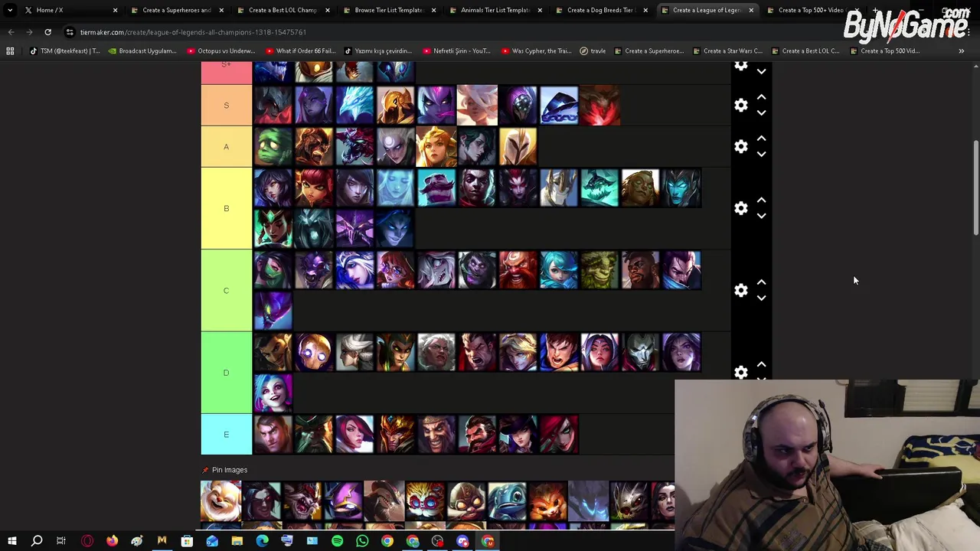
Task: Select the Kayn portrait in the image pool
Action: 262,500
